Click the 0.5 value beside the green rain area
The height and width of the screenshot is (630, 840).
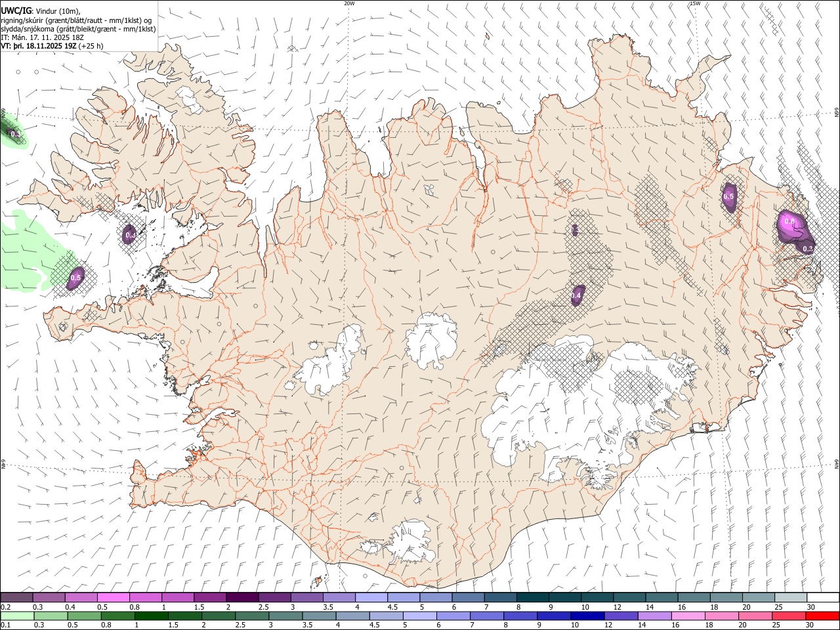pos(75,278)
